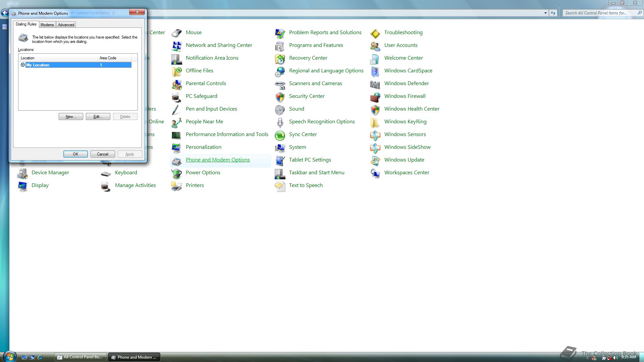Screen dimensions: 644x362
Task: Open the User Accounts link
Action: coord(401,45)
